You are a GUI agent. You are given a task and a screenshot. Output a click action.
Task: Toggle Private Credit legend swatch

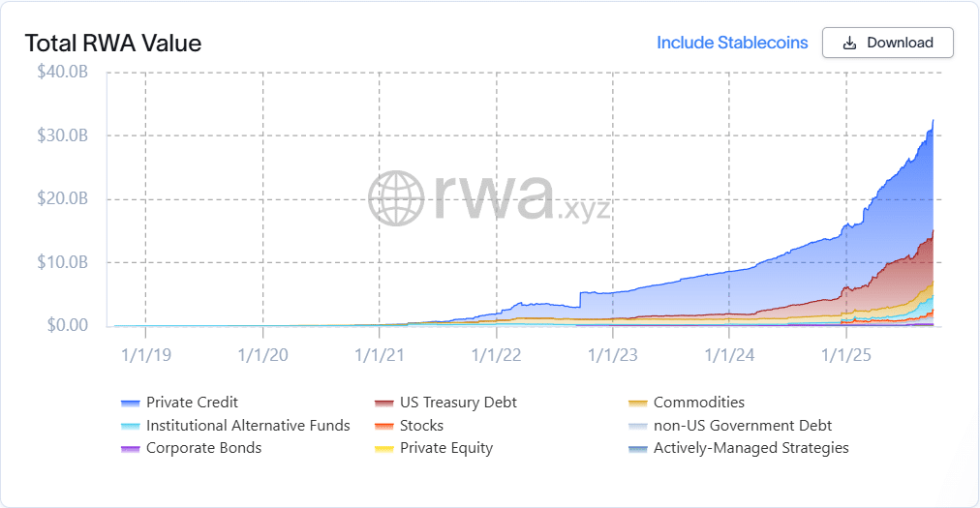[x=130, y=403]
